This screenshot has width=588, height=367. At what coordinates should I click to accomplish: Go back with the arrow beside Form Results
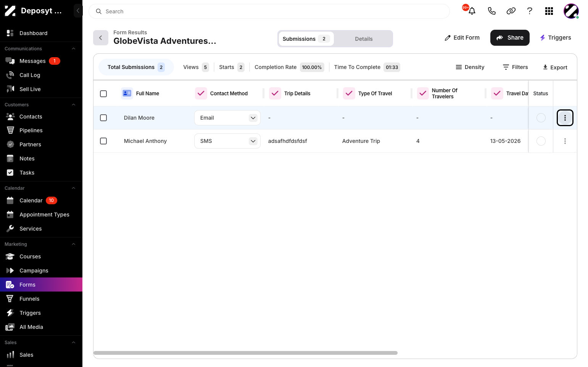click(x=101, y=38)
